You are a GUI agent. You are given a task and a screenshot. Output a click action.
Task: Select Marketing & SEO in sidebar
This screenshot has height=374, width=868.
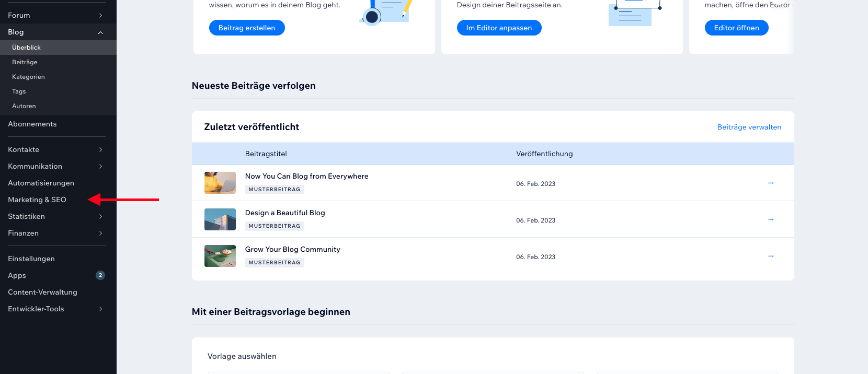click(37, 200)
